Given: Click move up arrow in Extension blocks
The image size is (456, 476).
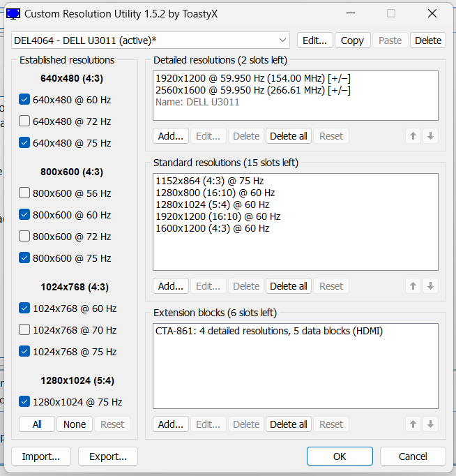Looking at the screenshot, I should coord(413,424).
